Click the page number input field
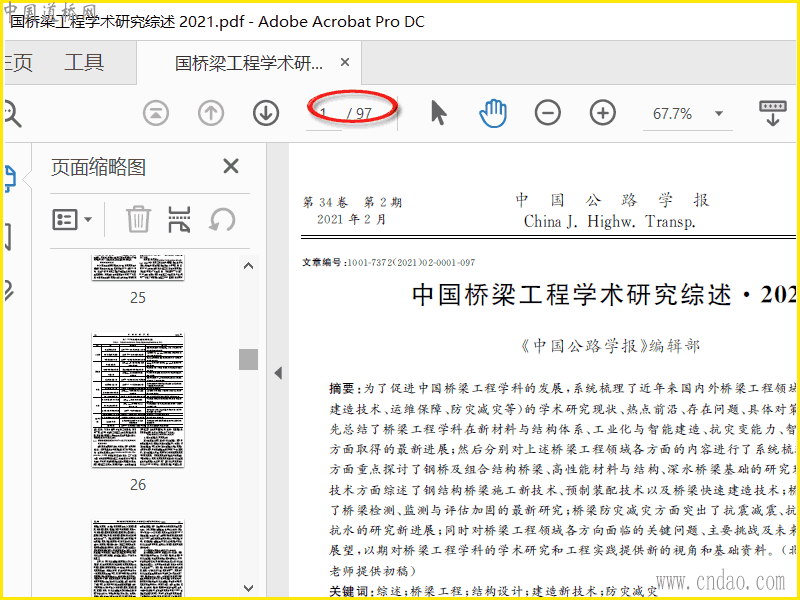The image size is (800, 600). 324,114
